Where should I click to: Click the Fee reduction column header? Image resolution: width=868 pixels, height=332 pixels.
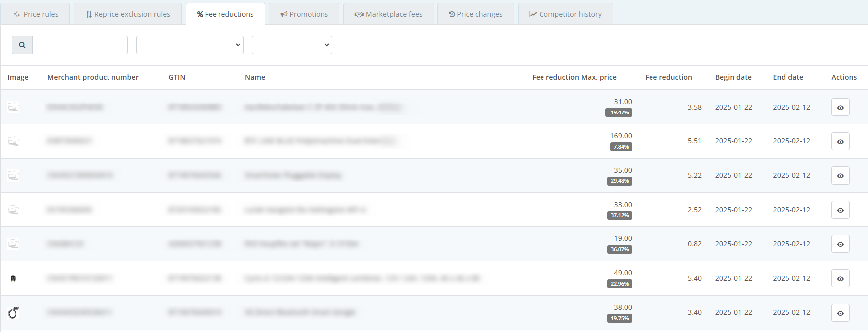[x=668, y=77]
